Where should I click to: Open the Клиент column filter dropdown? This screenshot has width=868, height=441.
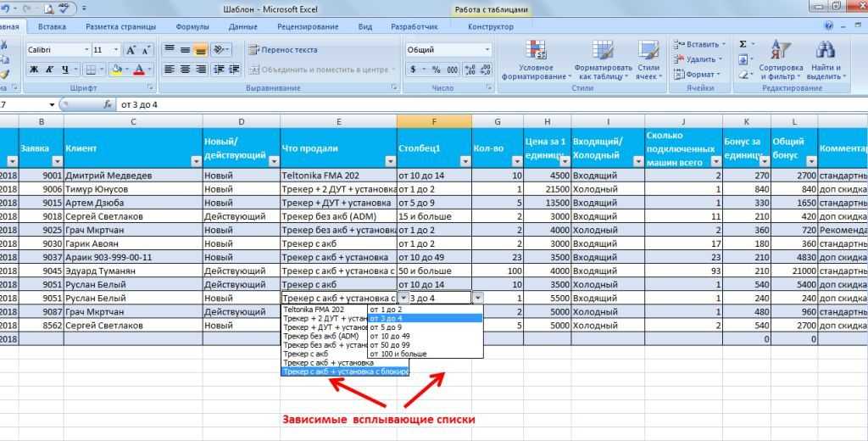196,161
